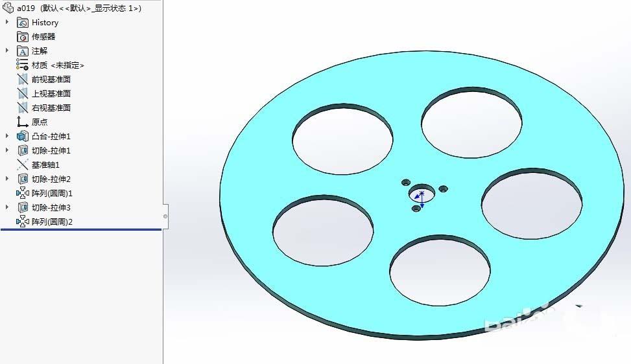Click the a019 part icon at tree top
Viewport: 631px width, 364px height.
click(8, 8)
